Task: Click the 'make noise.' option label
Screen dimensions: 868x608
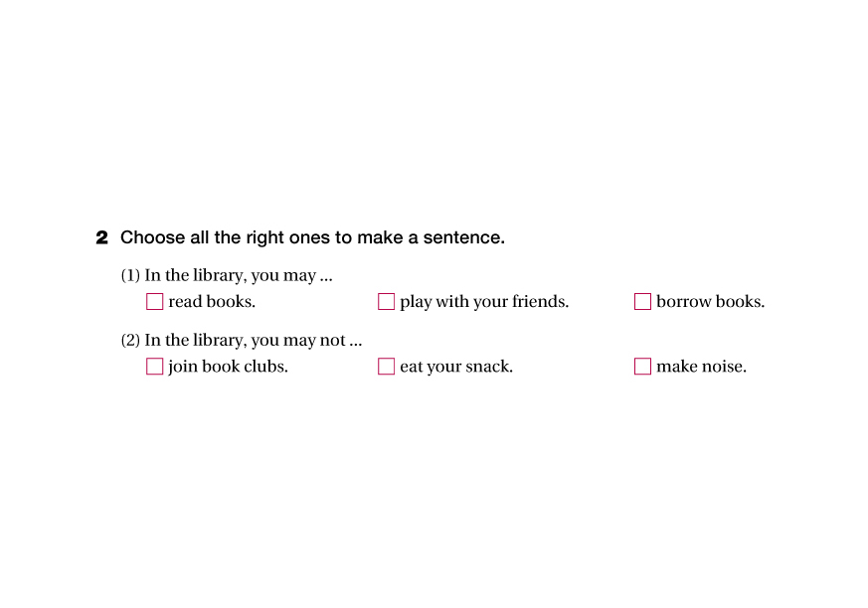Action: click(701, 367)
